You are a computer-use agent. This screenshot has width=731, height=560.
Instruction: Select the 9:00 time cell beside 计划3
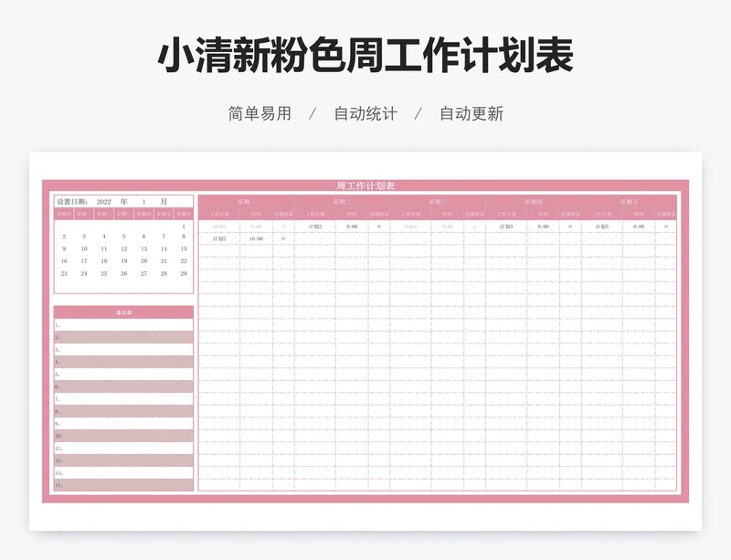(543, 227)
